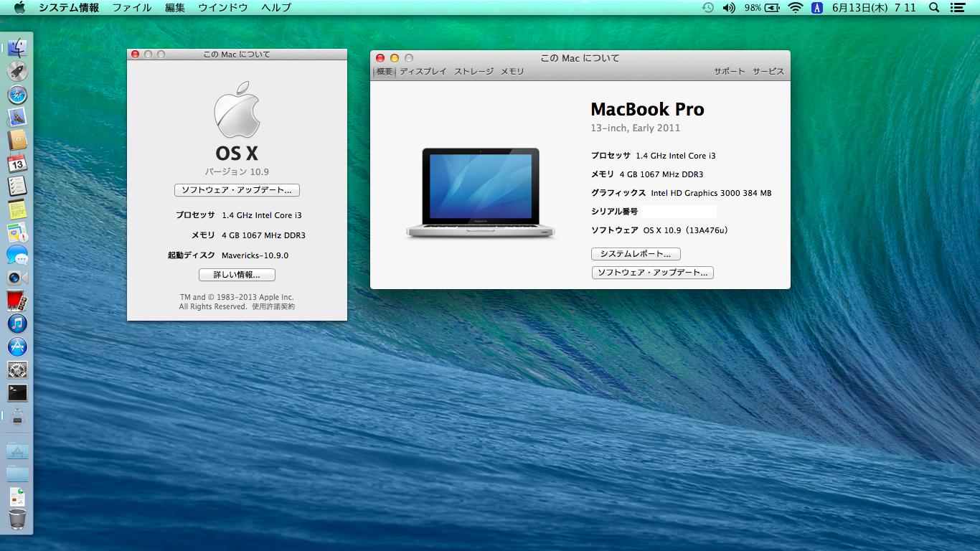Screen dimensions: 980x551
Task: Minimize the MacBook Pro overview window
Action: [x=395, y=58]
